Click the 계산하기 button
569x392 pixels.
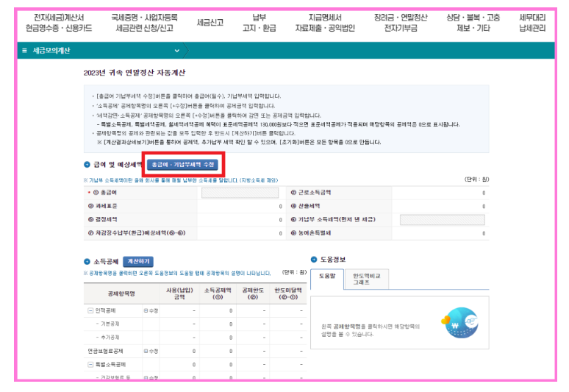(x=138, y=261)
